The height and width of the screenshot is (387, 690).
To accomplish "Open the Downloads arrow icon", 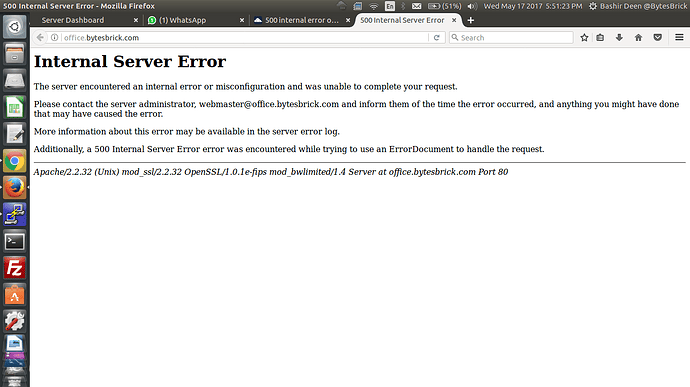I will point(619,38).
